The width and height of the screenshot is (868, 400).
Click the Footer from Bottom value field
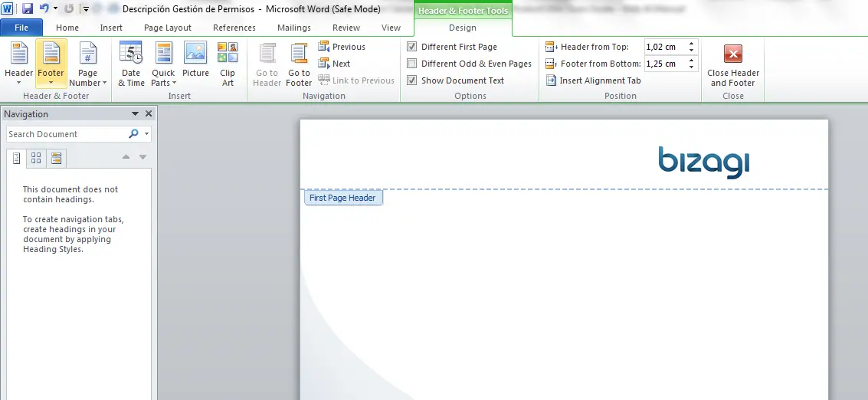point(665,64)
